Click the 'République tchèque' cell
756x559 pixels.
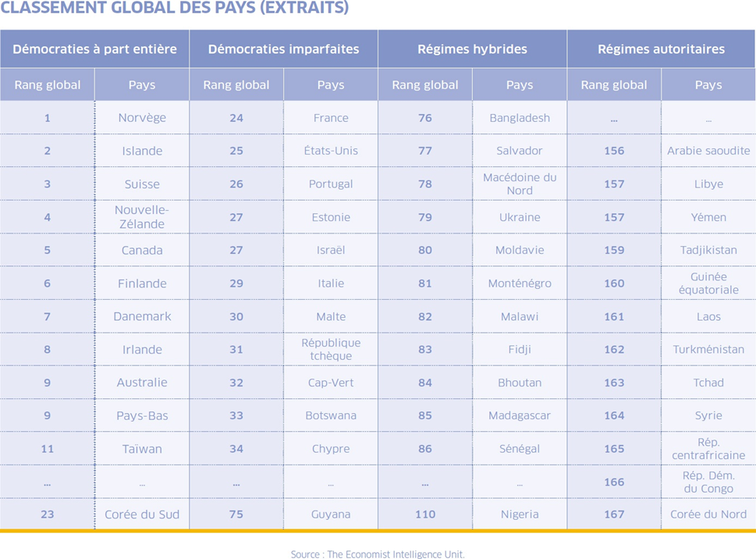click(331, 349)
